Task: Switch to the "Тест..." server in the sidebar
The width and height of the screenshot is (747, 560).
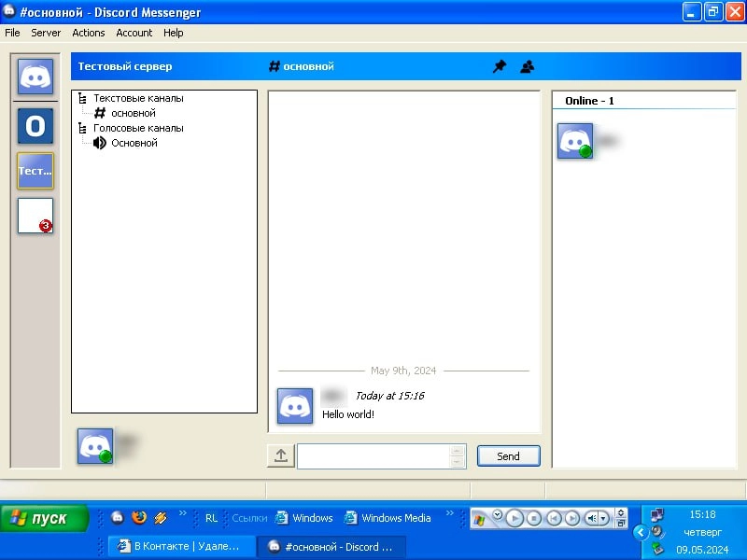Action: click(35, 171)
